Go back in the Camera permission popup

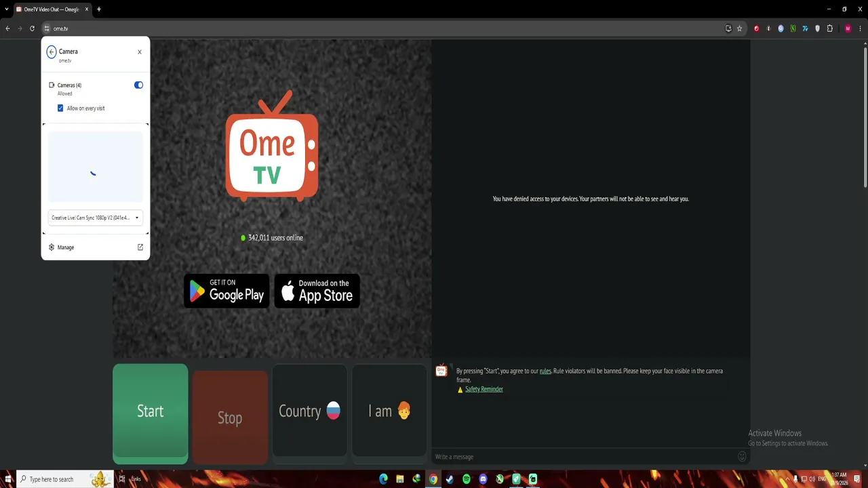[52, 52]
